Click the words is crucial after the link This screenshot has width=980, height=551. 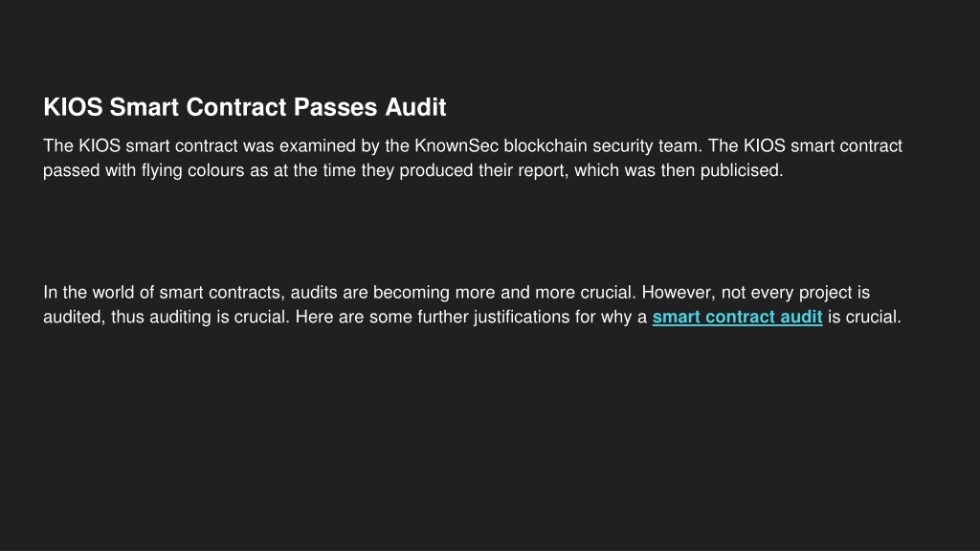(864, 317)
